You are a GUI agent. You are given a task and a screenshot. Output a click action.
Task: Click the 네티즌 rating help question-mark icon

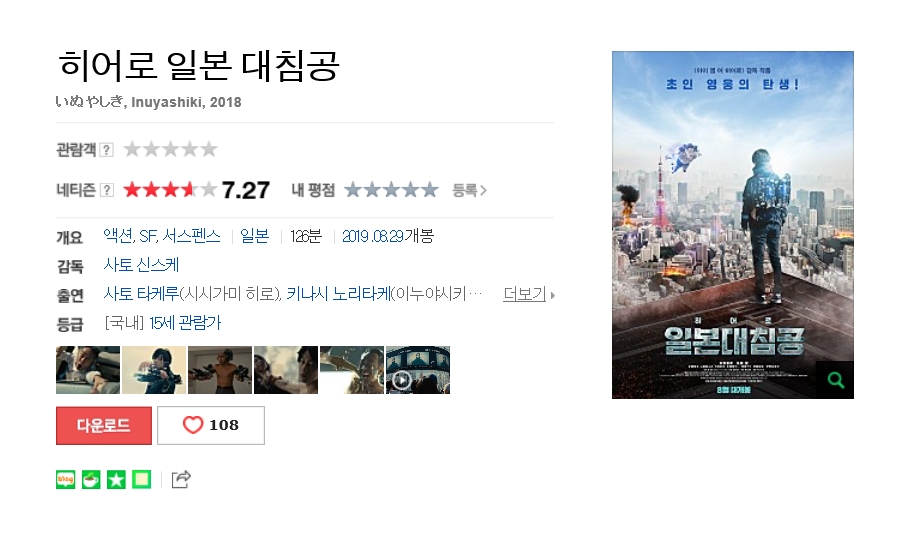[x=107, y=190]
